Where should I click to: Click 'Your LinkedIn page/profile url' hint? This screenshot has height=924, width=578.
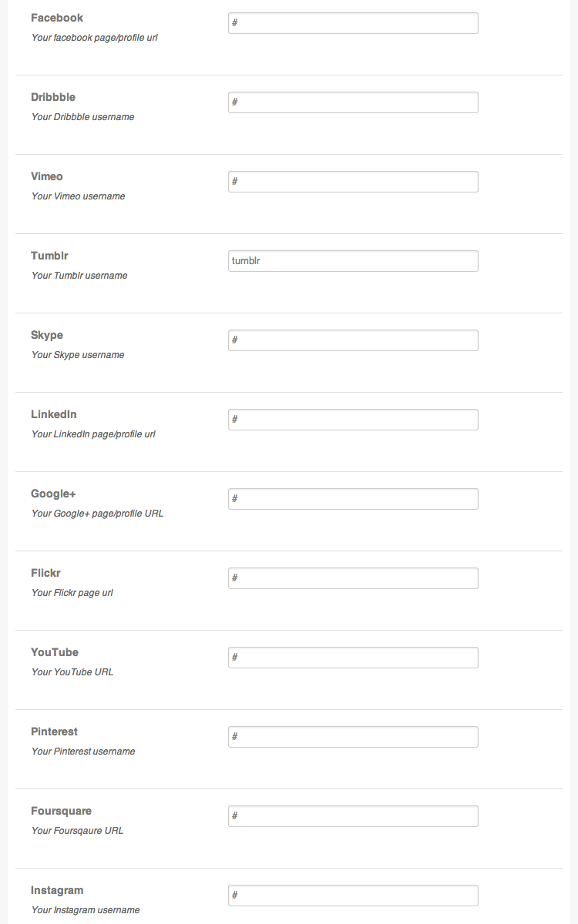93,434
